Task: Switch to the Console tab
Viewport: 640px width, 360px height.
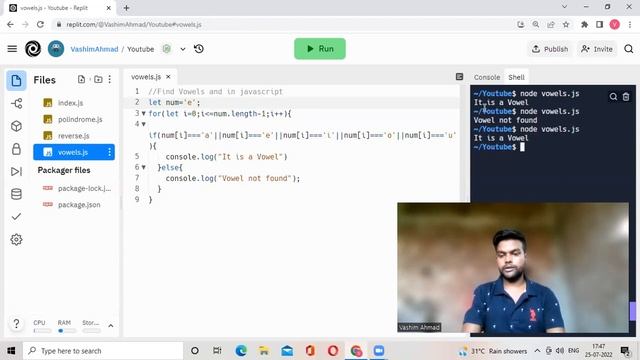Action: (487, 77)
